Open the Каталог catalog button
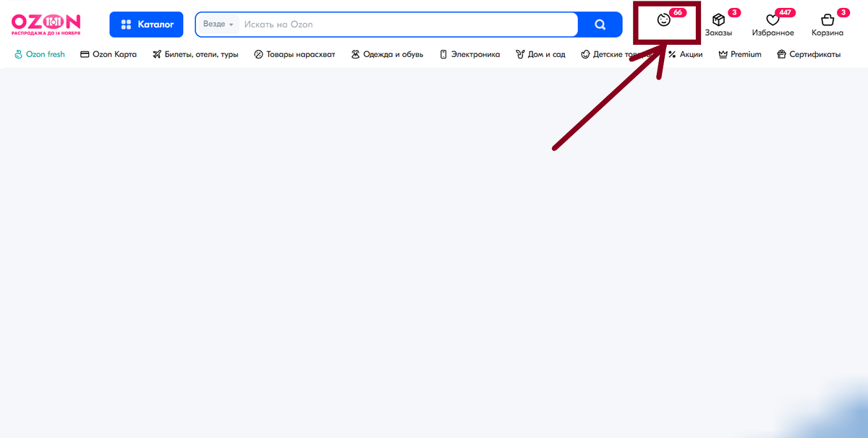This screenshot has height=438, width=868. pos(147,25)
